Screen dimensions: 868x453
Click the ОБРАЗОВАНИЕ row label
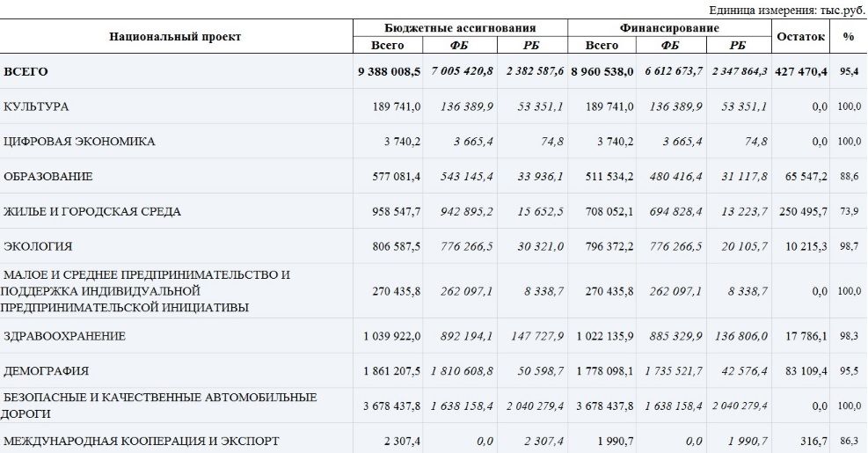tap(48, 177)
